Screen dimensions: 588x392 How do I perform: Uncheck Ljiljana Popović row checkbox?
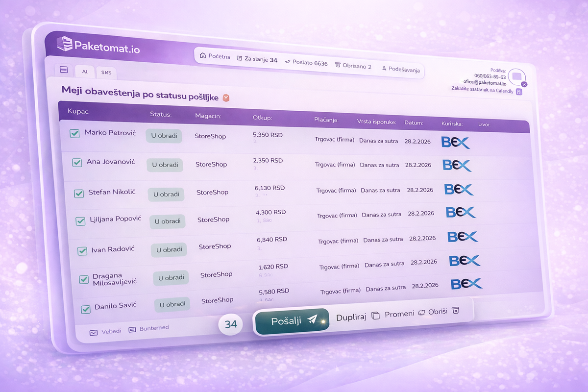81,221
